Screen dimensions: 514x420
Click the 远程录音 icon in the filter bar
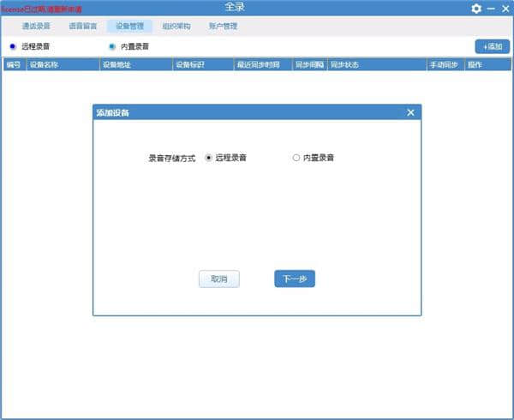(12, 46)
